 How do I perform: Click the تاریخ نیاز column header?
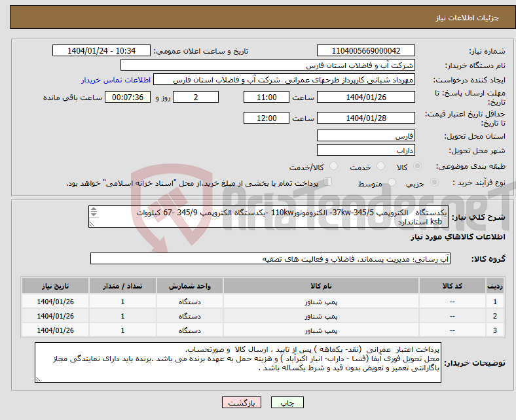(55, 286)
